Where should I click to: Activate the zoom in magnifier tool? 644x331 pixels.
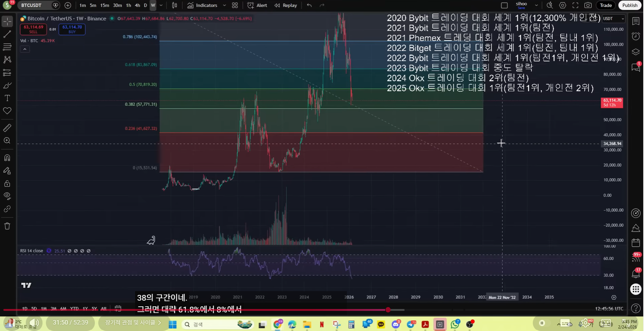point(7,140)
